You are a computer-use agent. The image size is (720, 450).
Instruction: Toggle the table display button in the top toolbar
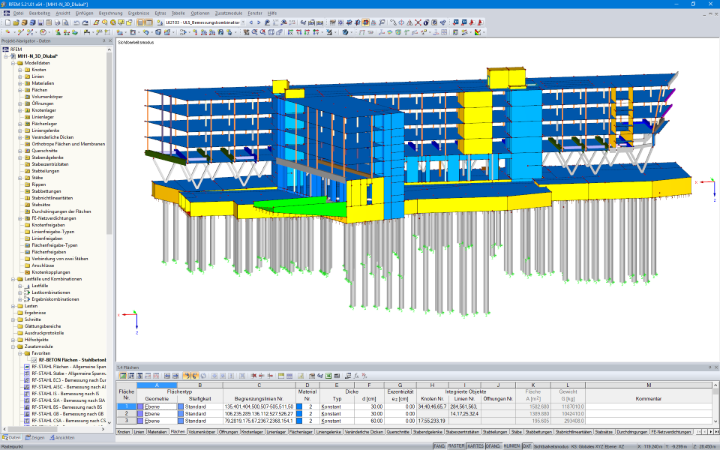pyautogui.click(x=149, y=22)
